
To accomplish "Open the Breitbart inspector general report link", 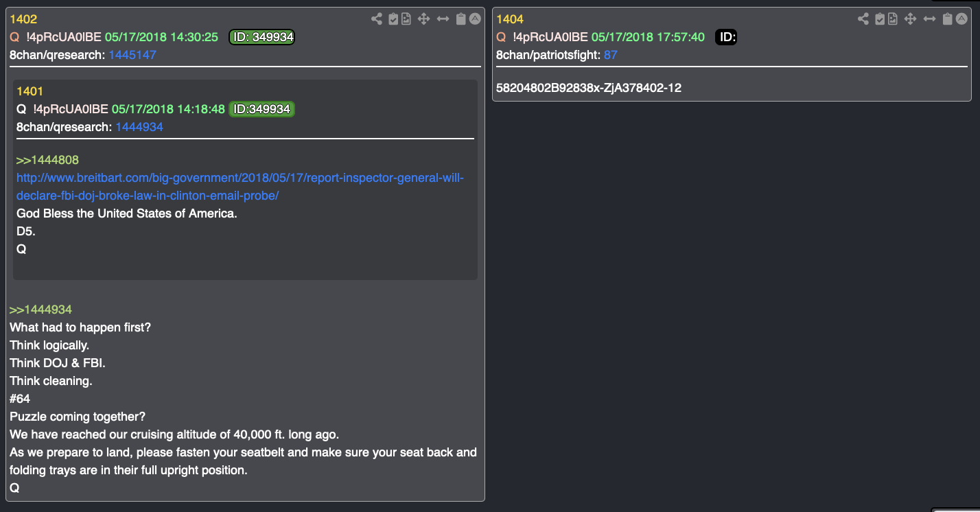I will pyautogui.click(x=240, y=187).
